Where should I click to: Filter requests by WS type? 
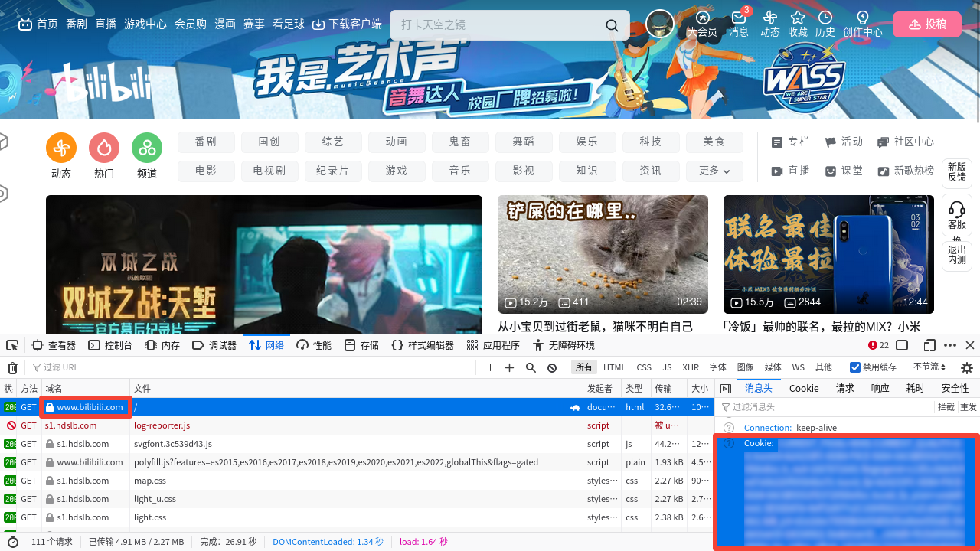(799, 368)
